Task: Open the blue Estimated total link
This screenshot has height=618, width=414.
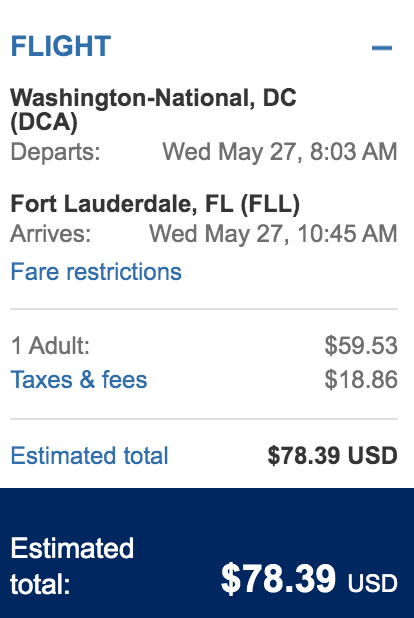Action: pyautogui.click(x=90, y=456)
